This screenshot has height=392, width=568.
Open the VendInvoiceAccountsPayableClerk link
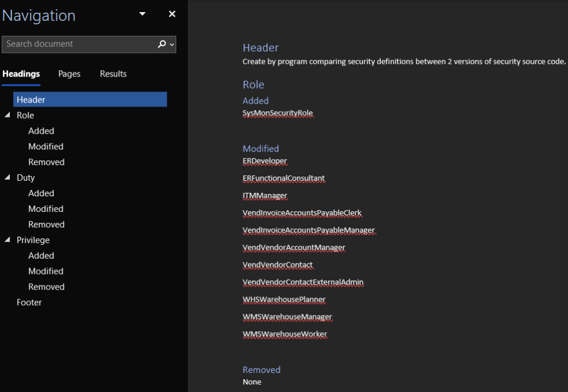click(303, 213)
